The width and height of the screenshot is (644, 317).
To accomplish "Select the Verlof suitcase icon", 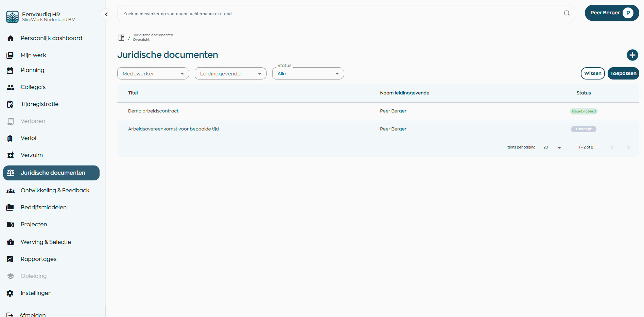I will (10, 138).
